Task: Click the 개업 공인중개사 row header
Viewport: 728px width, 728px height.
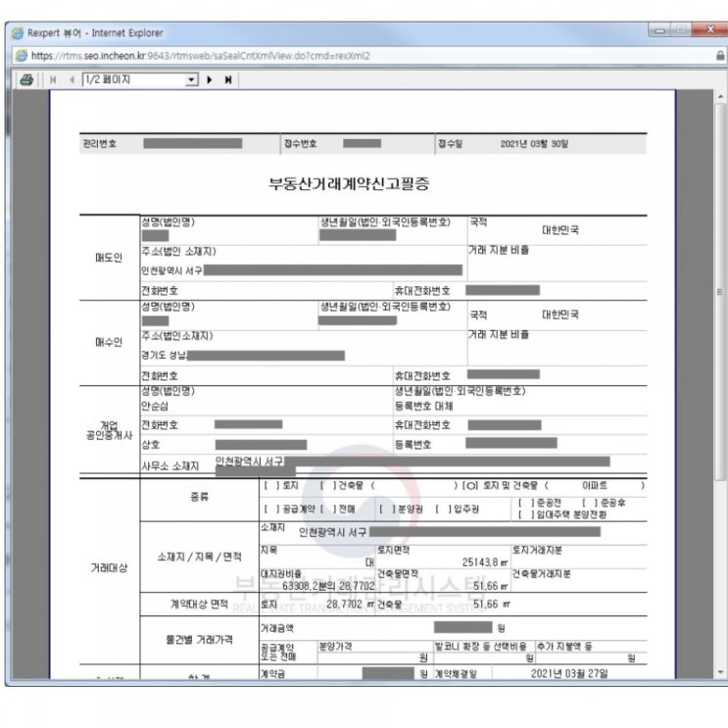Action: click(x=109, y=430)
